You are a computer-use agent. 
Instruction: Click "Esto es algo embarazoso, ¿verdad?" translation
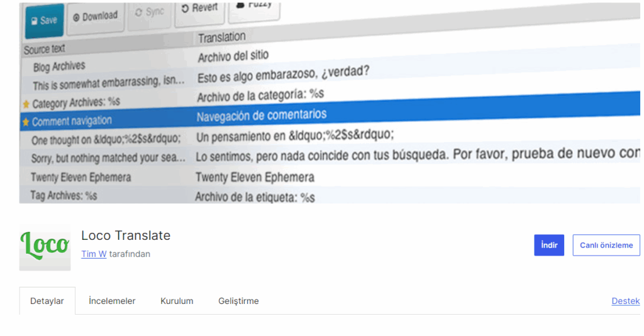(284, 74)
